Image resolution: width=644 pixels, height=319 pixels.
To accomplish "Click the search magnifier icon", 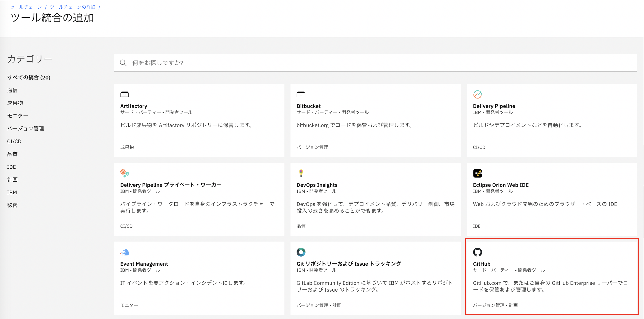I will tap(123, 63).
